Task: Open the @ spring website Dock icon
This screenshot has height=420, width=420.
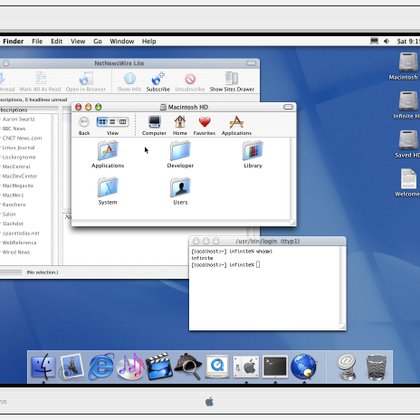Action: tap(346, 367)
